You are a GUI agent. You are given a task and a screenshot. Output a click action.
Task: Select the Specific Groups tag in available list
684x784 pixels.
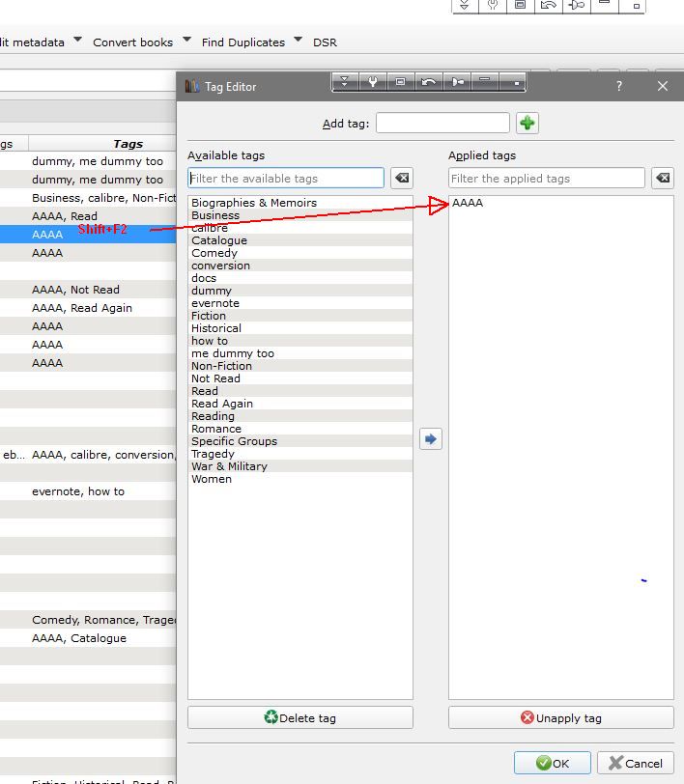point(300,441)
